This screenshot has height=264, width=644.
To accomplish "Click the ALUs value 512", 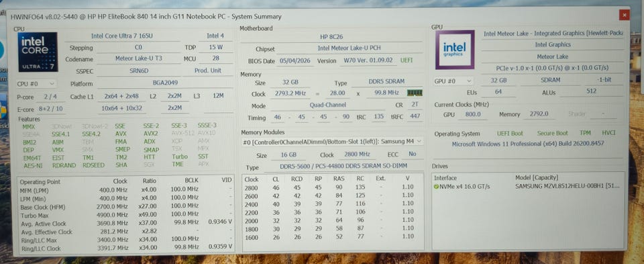I will [x=592, y=92].
